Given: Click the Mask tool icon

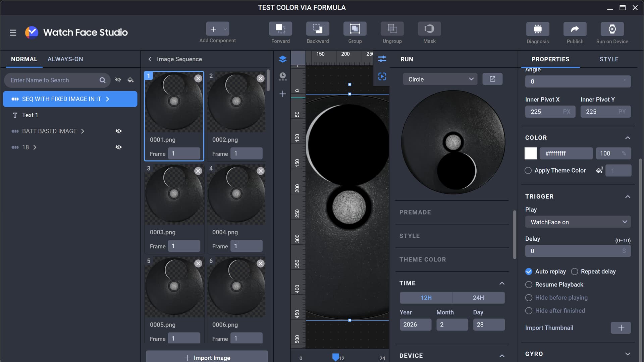Looking at the screenshot, I should pyautogui.click(x=429, y=29).
